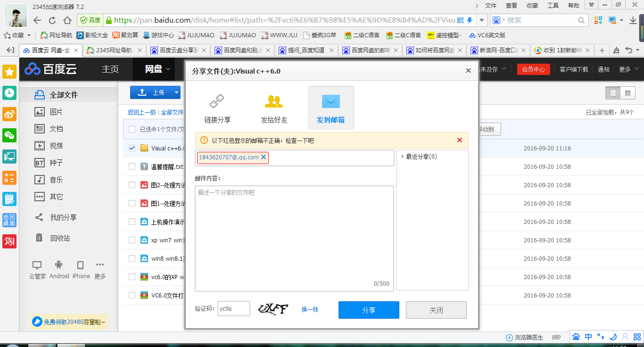
Task: Check the 温馨提醒.txt file
Action: tap(132, 166)
